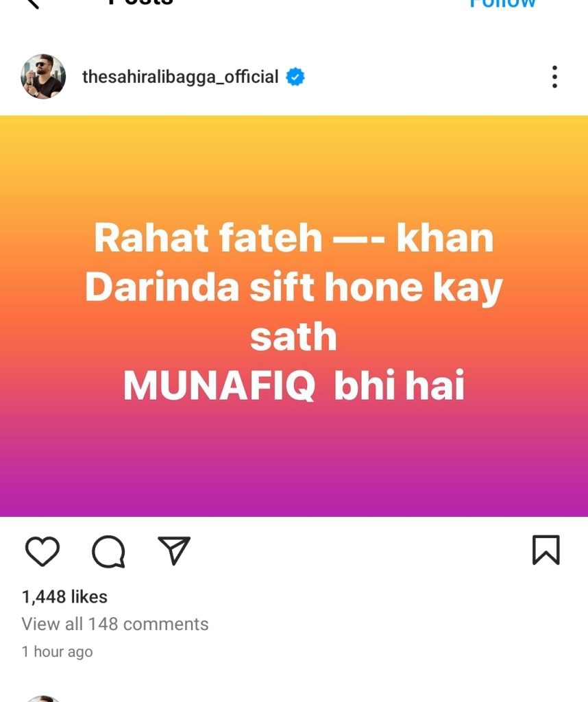Like the post with the heart icon
This screenshot has height=702, width=588.
tap(42, 550)
